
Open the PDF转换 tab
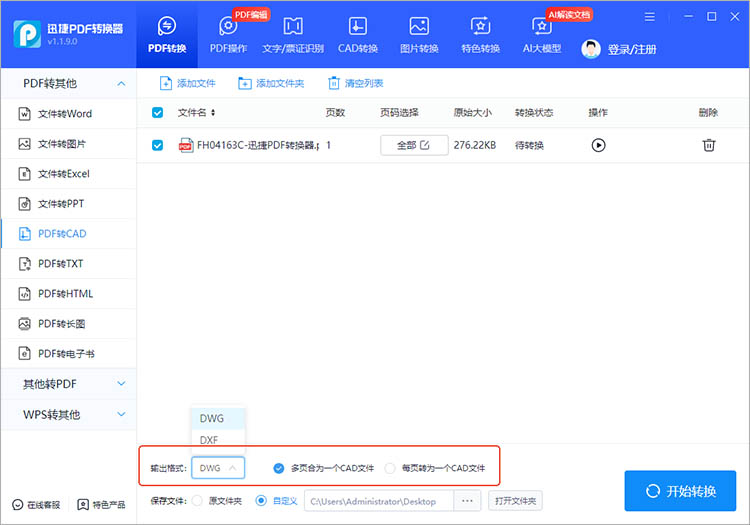[x=166, y=34]
